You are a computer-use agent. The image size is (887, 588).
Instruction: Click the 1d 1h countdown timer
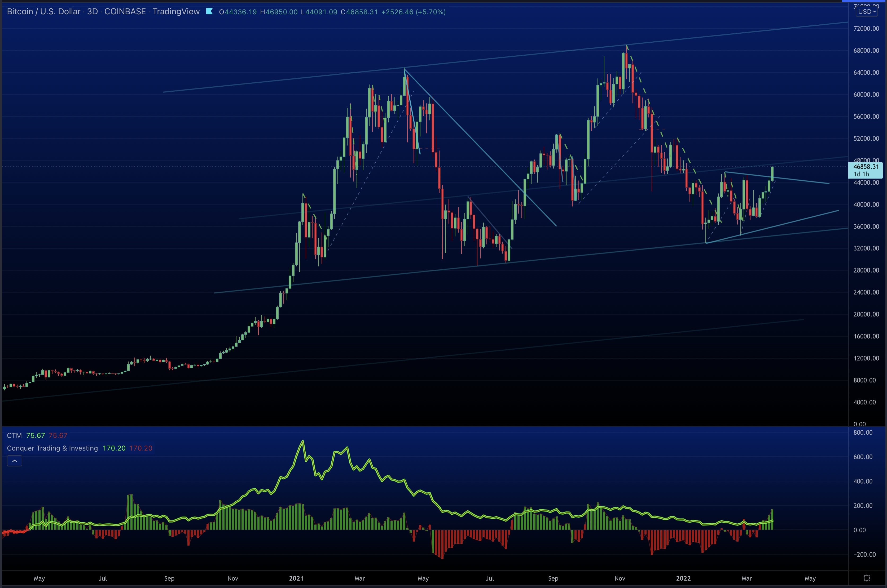point(862,174)
